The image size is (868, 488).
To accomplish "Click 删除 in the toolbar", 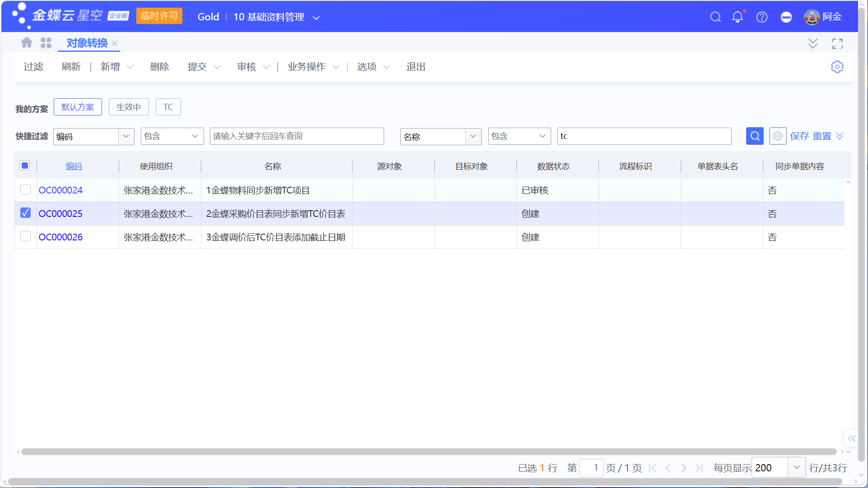I will click(159, 67).
